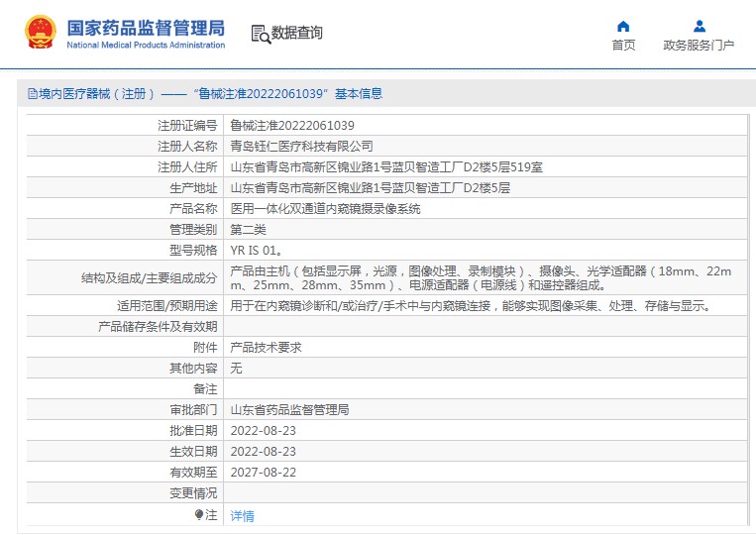The height and width of the screenshot is (535, 756).
Task: Click the 注册证编号 label
Action: pyautogui.click(x=187, y=126)
